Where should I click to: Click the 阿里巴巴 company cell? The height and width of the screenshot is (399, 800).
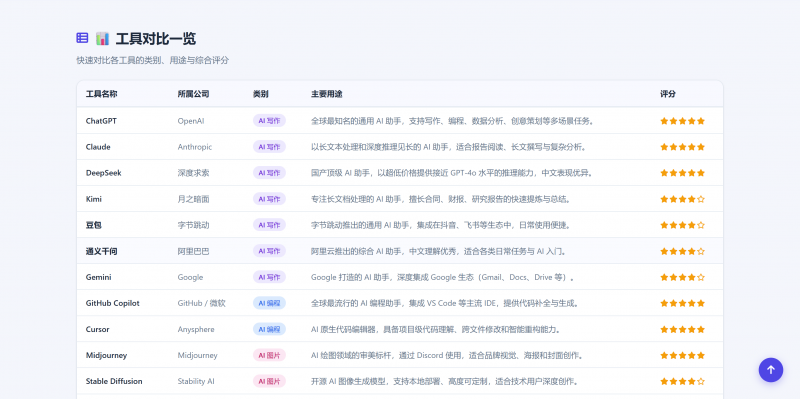[x=193, y=251]
